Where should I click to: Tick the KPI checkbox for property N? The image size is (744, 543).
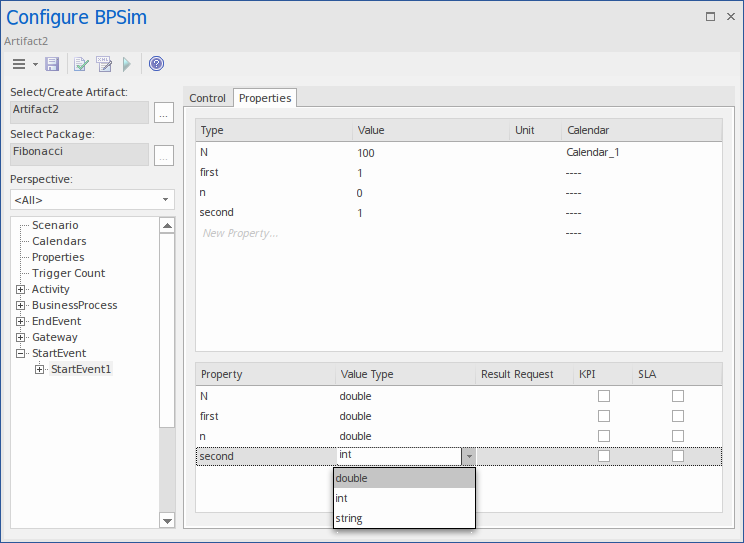(x=604, y=396)
